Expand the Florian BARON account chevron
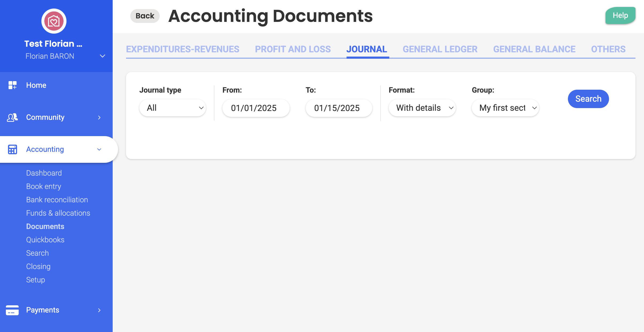This screenshot has width=644, height=332. [x=102, y=56]
